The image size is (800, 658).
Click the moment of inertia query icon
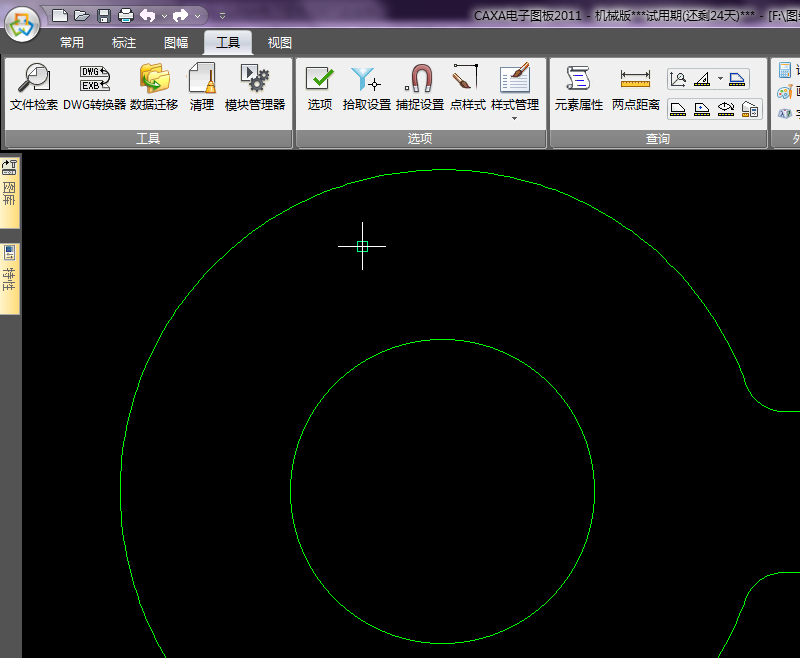tap(726, 109)
